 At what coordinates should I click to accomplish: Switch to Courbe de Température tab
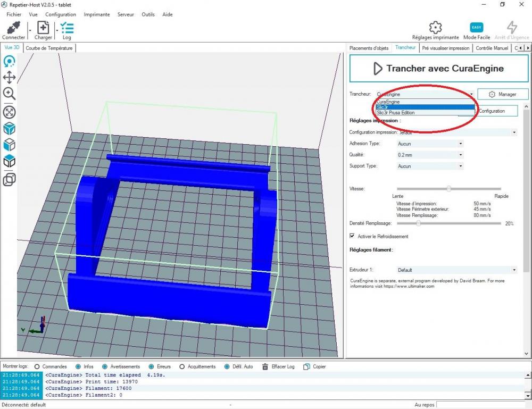point(49,48)
